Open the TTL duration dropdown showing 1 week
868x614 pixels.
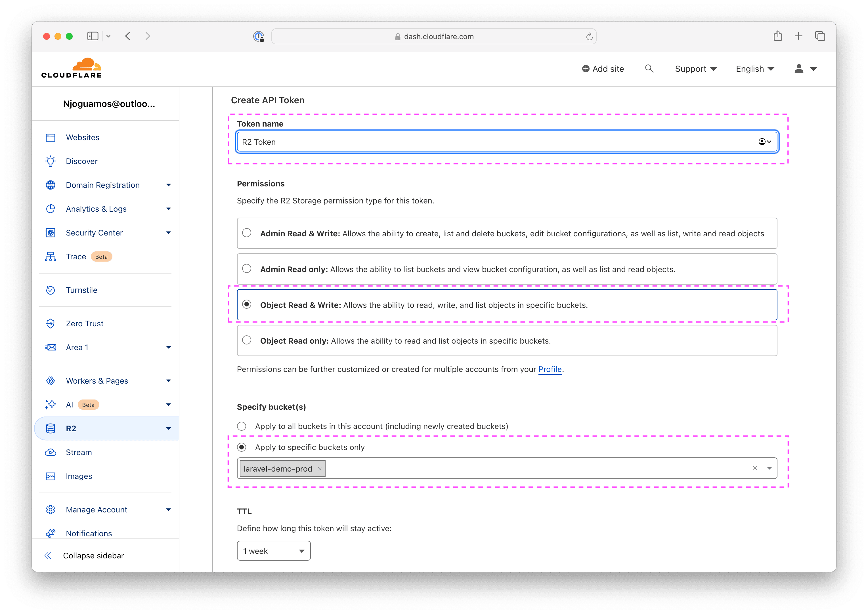click(x=273, y=551)
